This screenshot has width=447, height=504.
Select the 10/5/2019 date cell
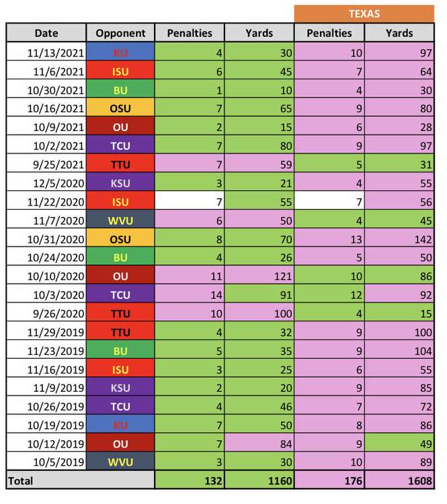46,462
